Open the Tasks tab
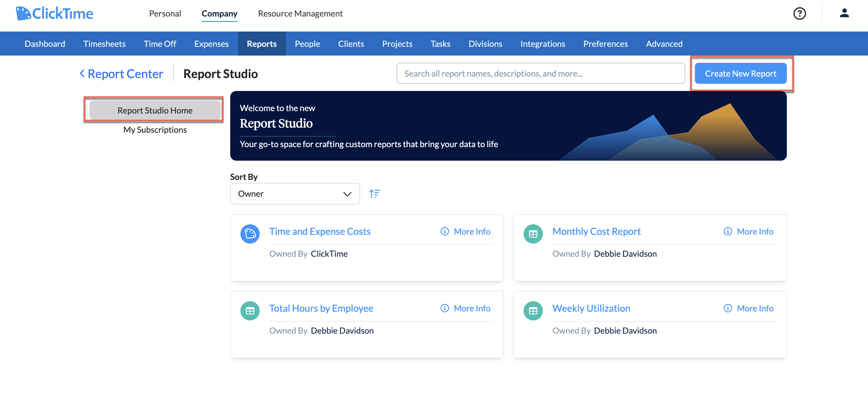868x406 pixels. (440, 44)
